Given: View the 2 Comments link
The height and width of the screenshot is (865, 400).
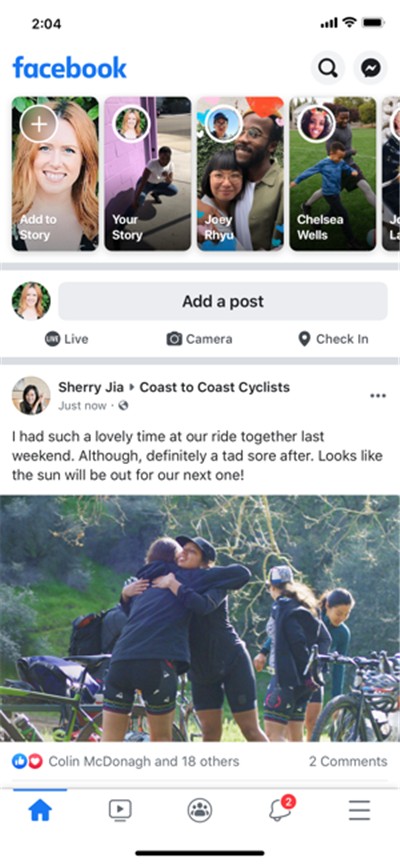Looking at the screenshot, I should (348, 761).
